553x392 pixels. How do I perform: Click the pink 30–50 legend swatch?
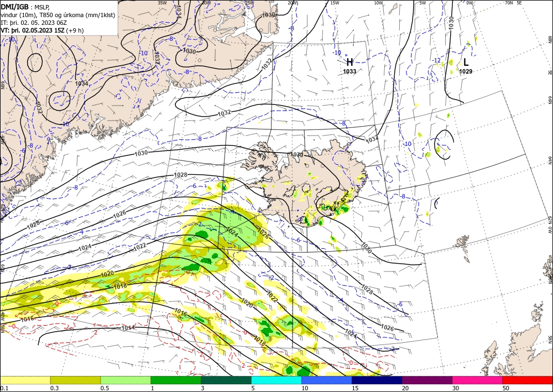pyautogui.click(x=477, y=380)
